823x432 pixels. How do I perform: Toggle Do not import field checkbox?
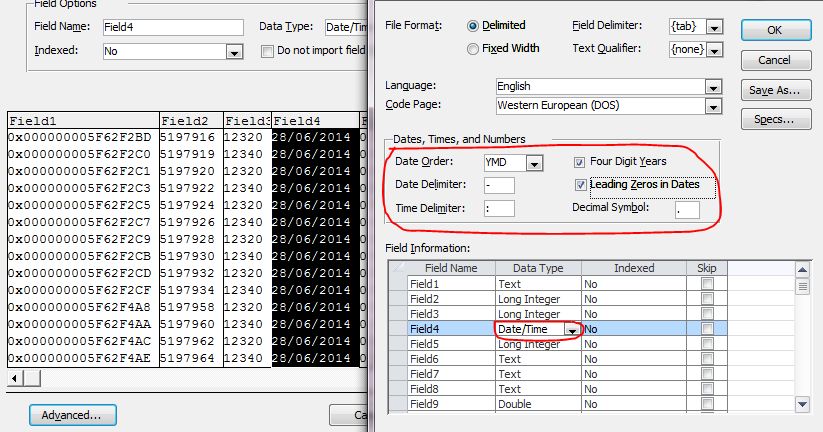pyautogui.click(x=267, y=51)
